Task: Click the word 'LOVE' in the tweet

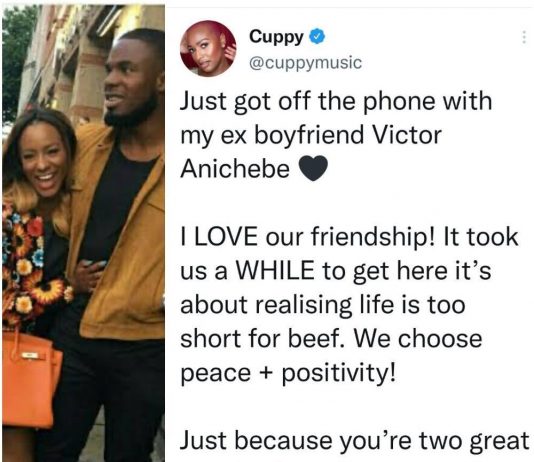Action: pyautogui.click(x=226, y=236)
